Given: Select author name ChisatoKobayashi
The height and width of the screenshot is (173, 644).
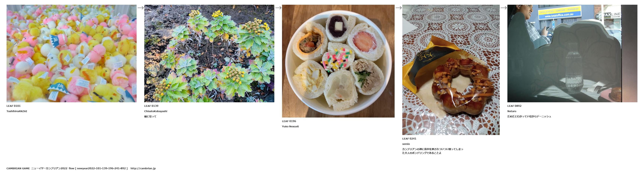Looking at the screenshot, I should 156,111.
